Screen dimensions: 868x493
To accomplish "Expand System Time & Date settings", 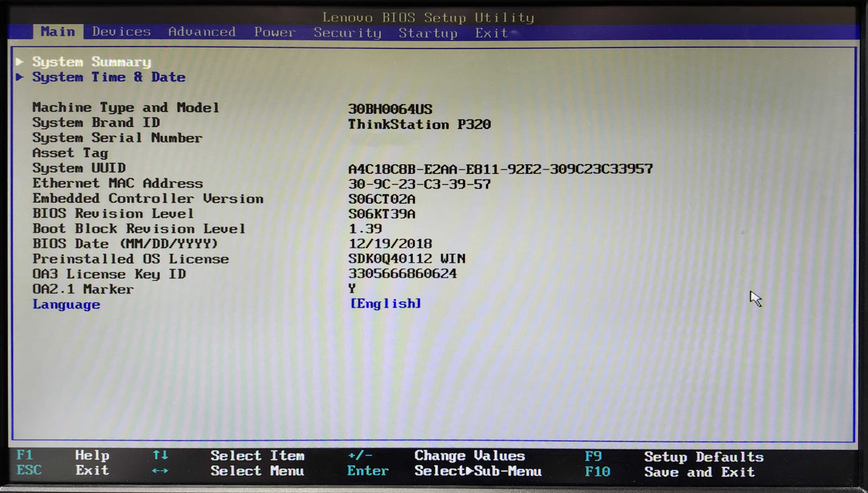I will 109,77.
